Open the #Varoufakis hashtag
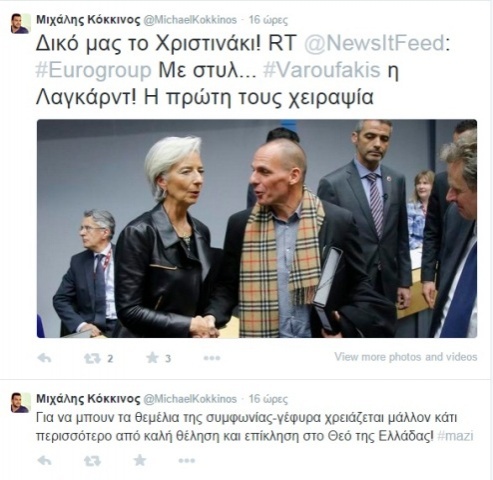The height and width of the screenshot is (480, 493). pyautogui.click(x=322, y=70)
